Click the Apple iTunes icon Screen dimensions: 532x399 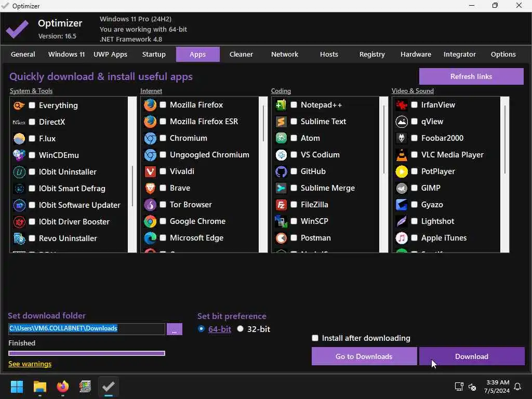[x=402, y=238]
